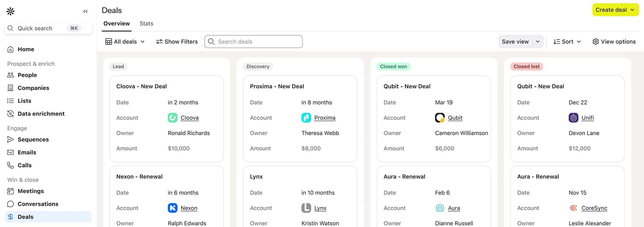Click the app logo asterisk icon
The width and height of the screenshot is (644, 227).
tap(11, 11)
